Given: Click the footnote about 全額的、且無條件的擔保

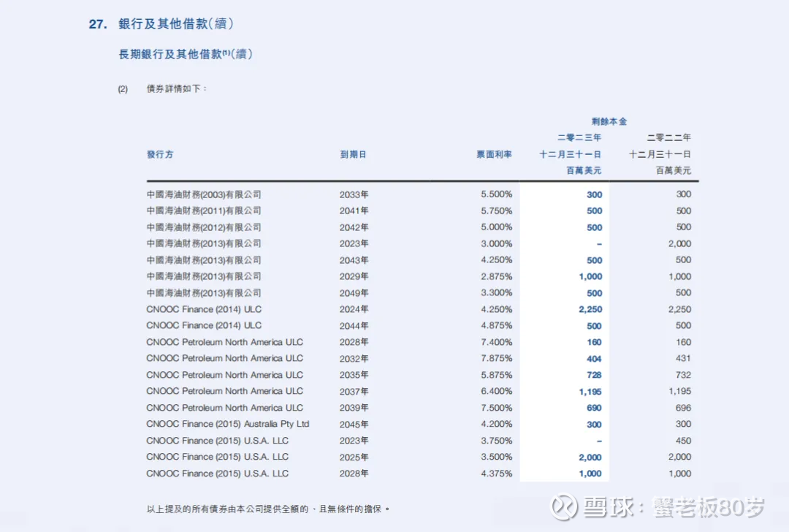Looking at the screenshot, I should 267,509.
